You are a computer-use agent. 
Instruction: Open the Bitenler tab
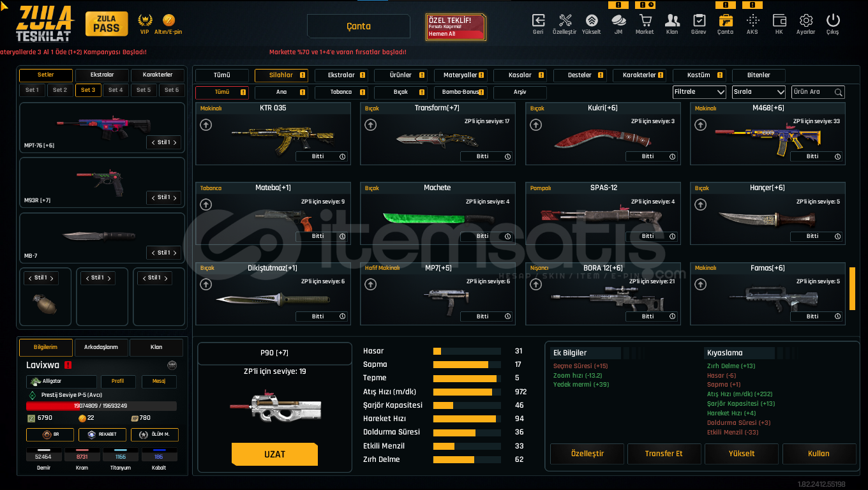click(x=758, y=75)
